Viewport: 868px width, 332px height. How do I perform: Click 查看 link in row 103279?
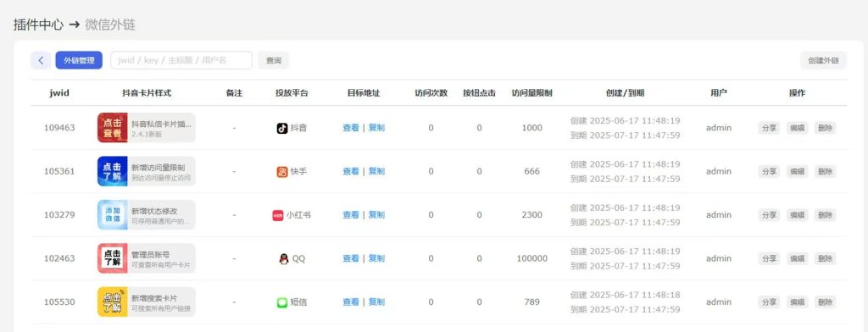[x=351, y=214]
